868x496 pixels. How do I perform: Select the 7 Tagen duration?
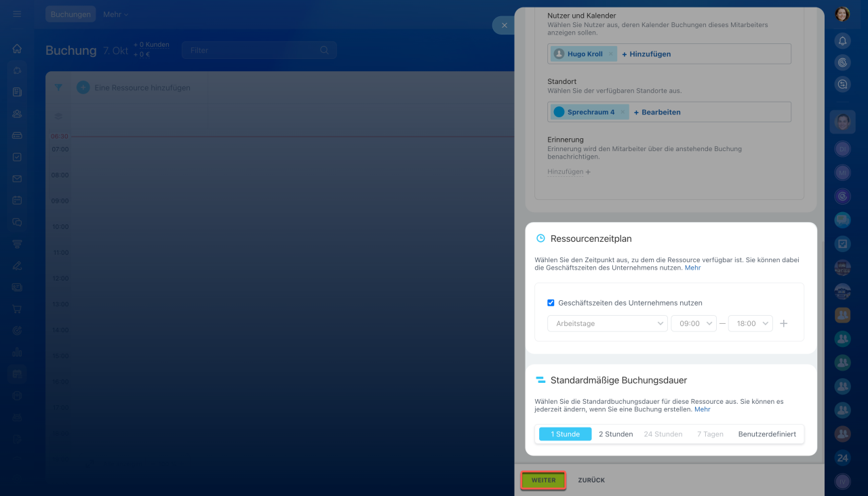click(710, 434)
